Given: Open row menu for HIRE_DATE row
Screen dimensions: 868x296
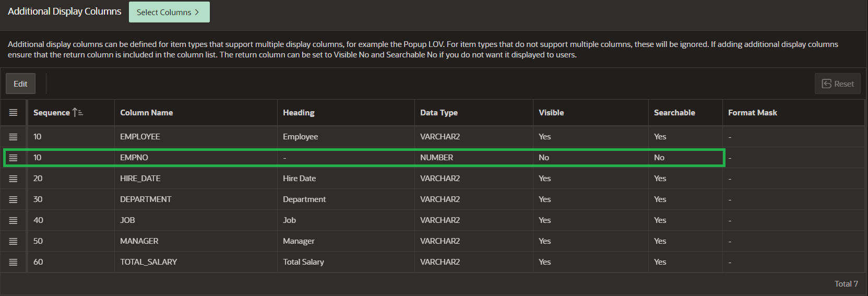Looking at the screenshot, I should click(x=13, y=179).
